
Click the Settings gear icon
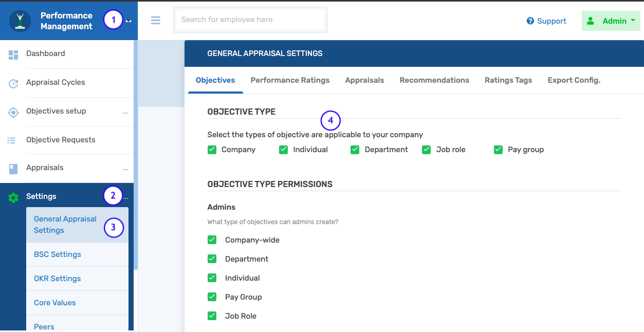pos(13,196)
